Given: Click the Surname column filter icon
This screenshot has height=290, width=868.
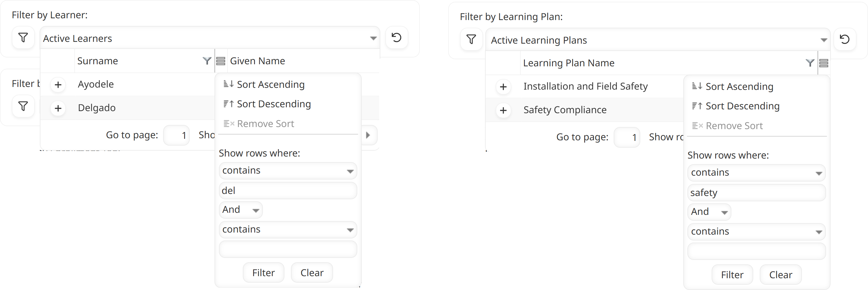Looking at the screenshot, I should point(207,61).
